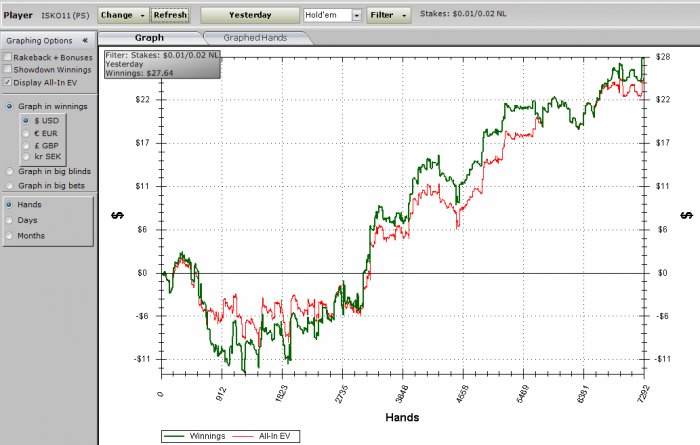Select Graph in big bets option

[9, 185]
